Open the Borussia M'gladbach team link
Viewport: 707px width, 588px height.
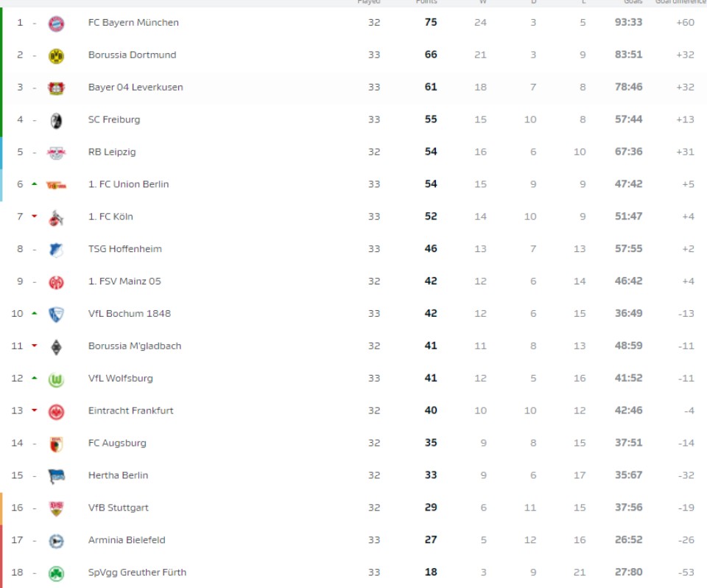(x=134, y=346)
